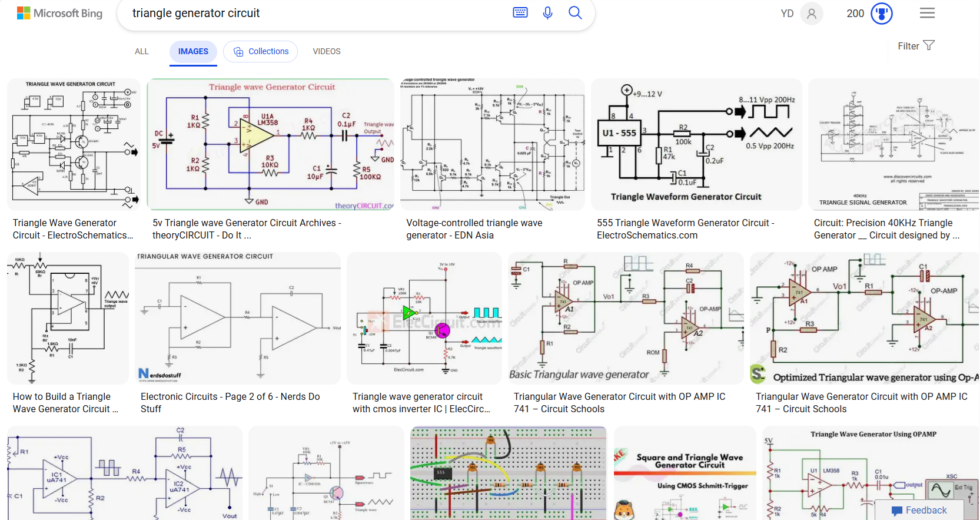Image resolution: width=980 pixels, height=520 pixels.
Task: Open Microsoft Rewards trophy icon
Action: (x=881, y=13)
